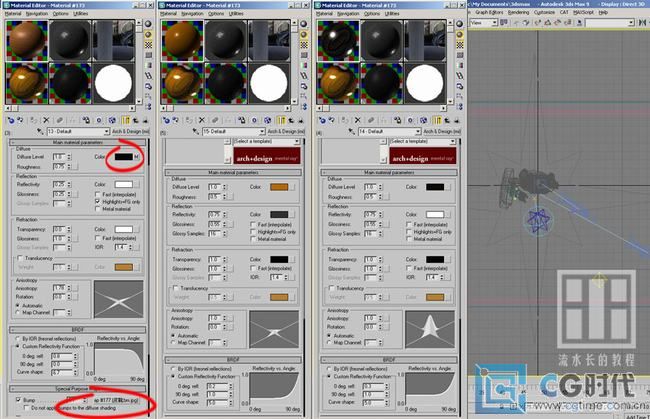
Task: Click Arch & Design type button in 13 - Default editor
Action: [x=130, y=131]
